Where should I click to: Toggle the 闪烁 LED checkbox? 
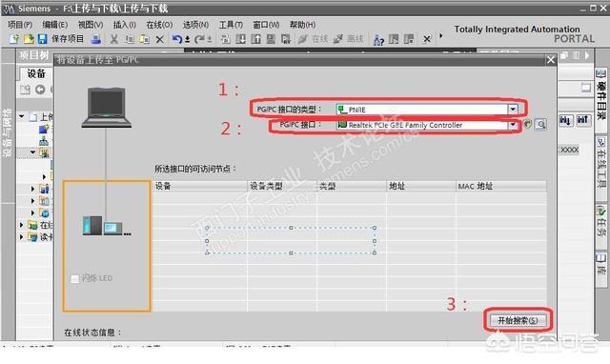pos(74,278)
